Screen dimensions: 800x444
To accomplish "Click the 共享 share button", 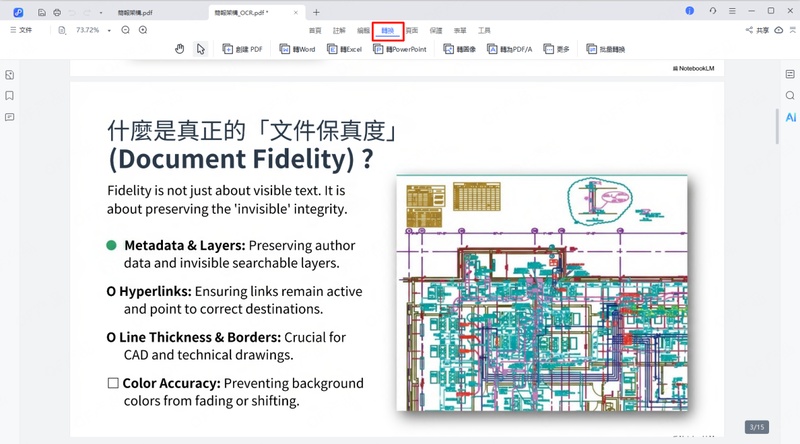I will click(757, 30).
